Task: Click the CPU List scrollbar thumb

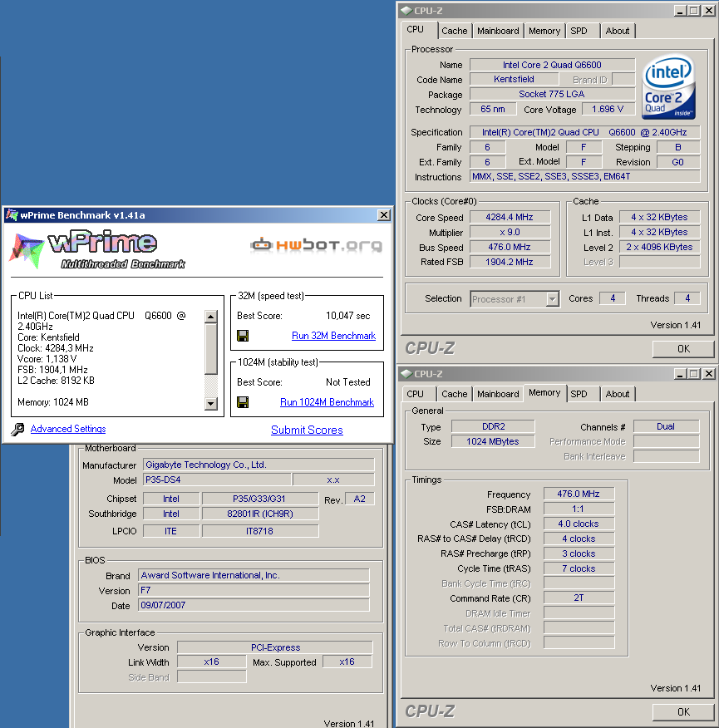Action: (211, 349)
